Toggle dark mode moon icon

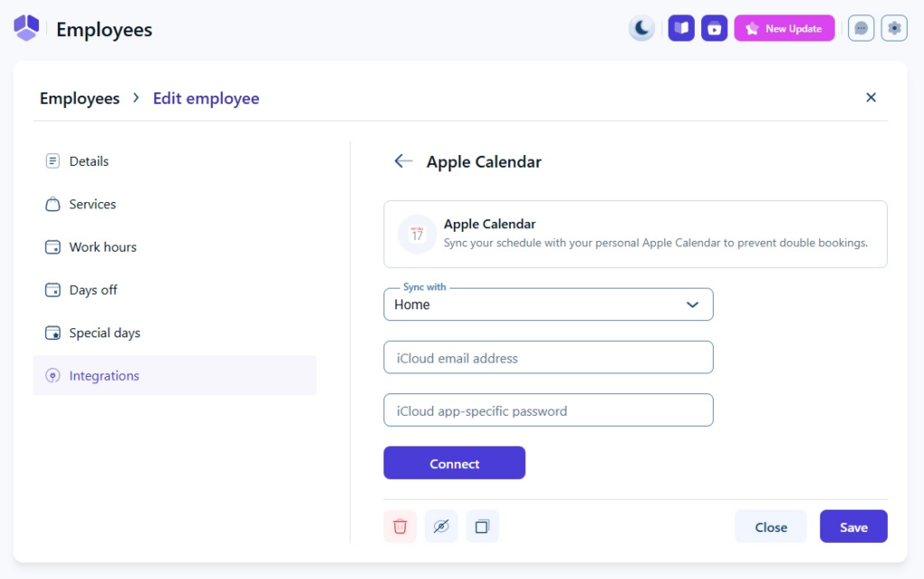pos(642,28)
